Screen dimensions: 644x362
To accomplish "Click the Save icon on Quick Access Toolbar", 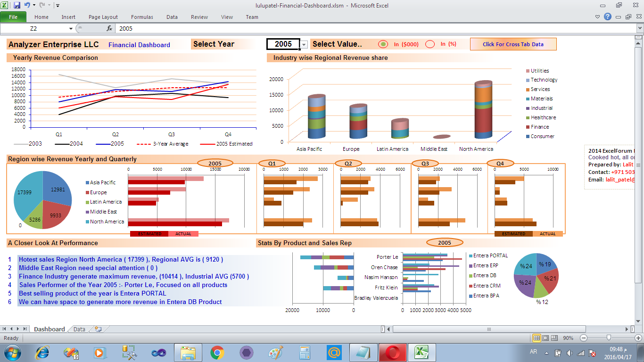I will coord(17,5).
